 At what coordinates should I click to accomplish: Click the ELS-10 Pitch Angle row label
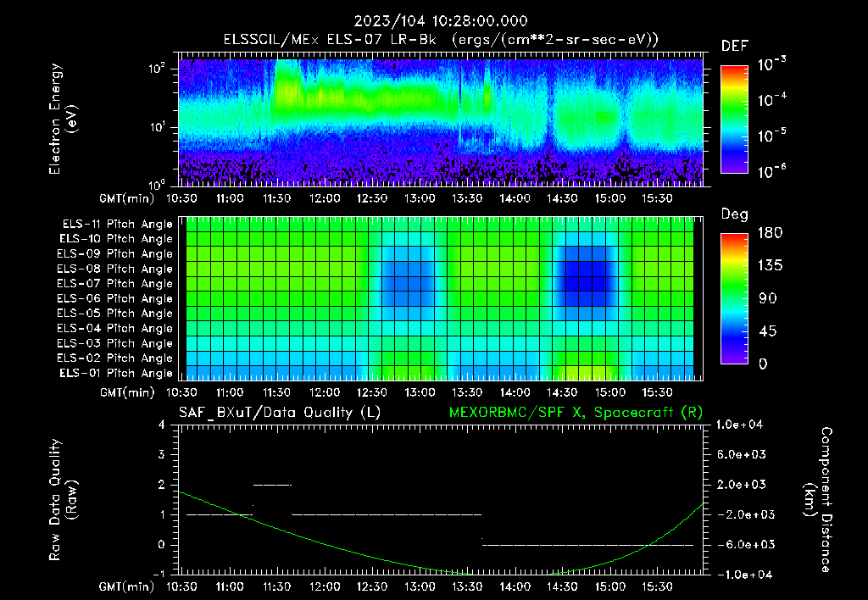click(116, 239)
